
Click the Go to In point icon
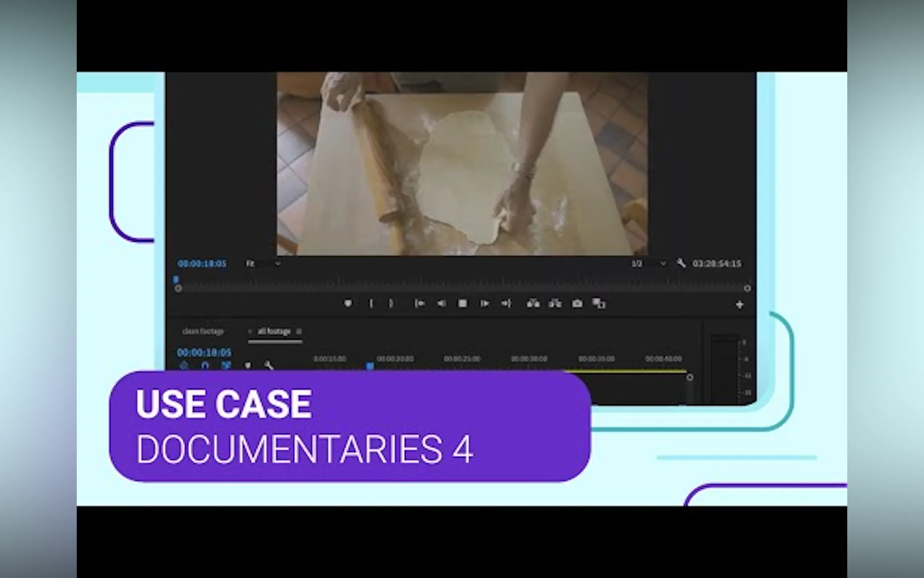tap(419, 304)
